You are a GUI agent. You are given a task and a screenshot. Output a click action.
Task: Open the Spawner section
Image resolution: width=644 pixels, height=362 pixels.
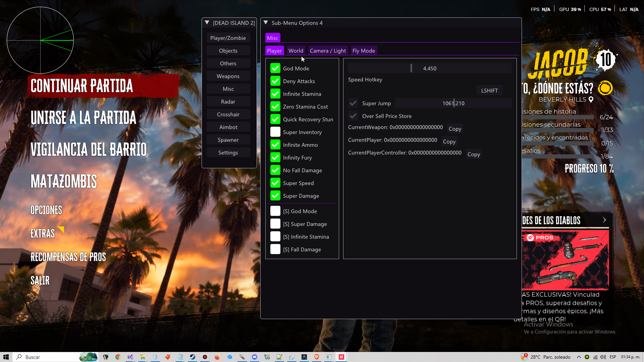pos(228,139)
